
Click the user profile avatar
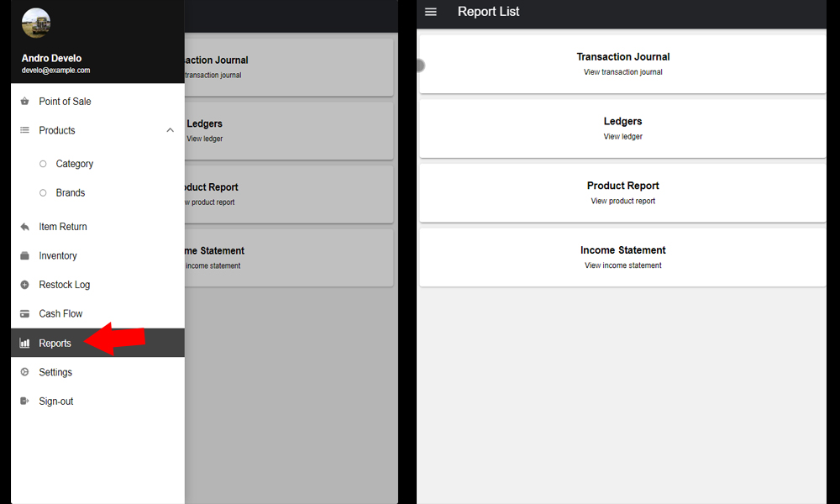pyautogui.click(x=36, y=23)
